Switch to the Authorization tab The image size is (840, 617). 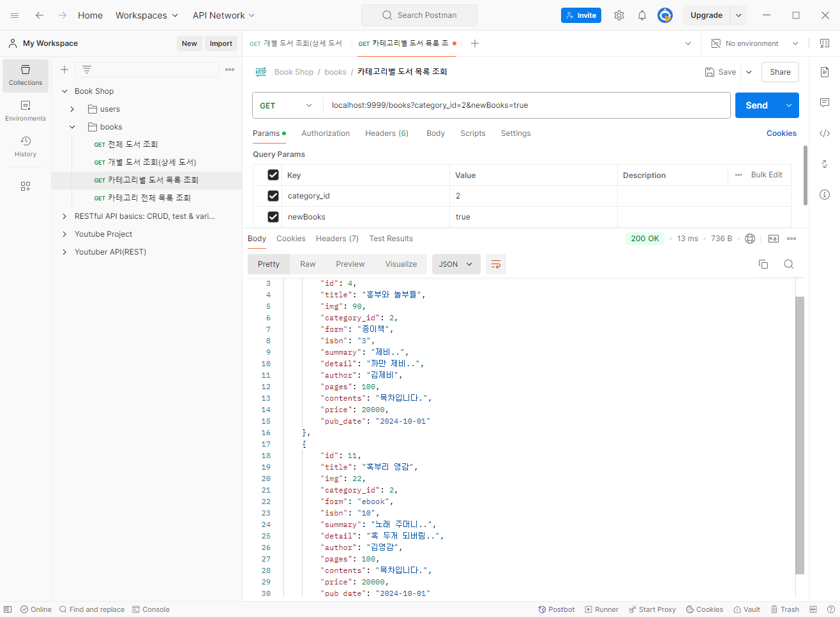coord(326,133)
